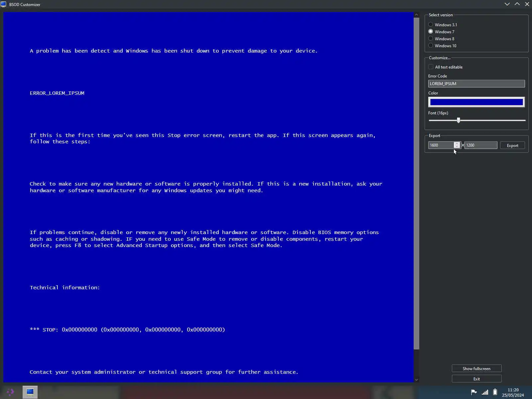Select the Windows 3.1 version radio button
The height and width of the screenshot is (399, 532).
click(x=431, y=25)
